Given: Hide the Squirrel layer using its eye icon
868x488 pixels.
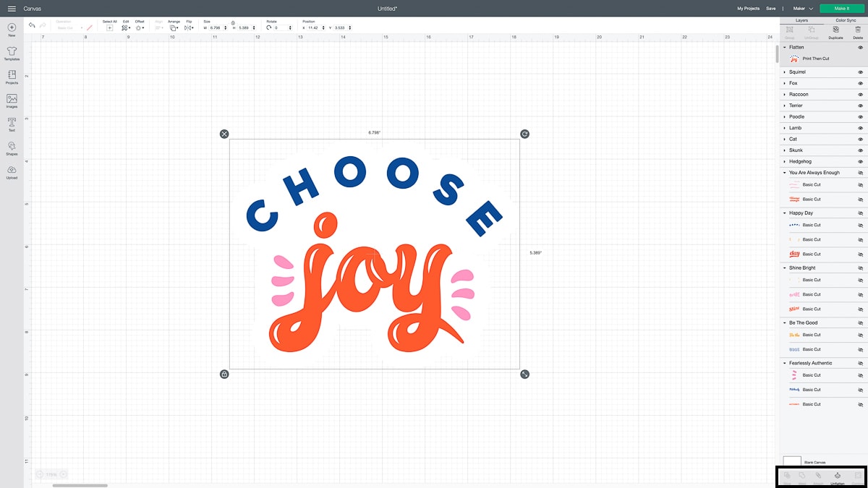Looking at the screenshot, I should [x=861, y=72].
